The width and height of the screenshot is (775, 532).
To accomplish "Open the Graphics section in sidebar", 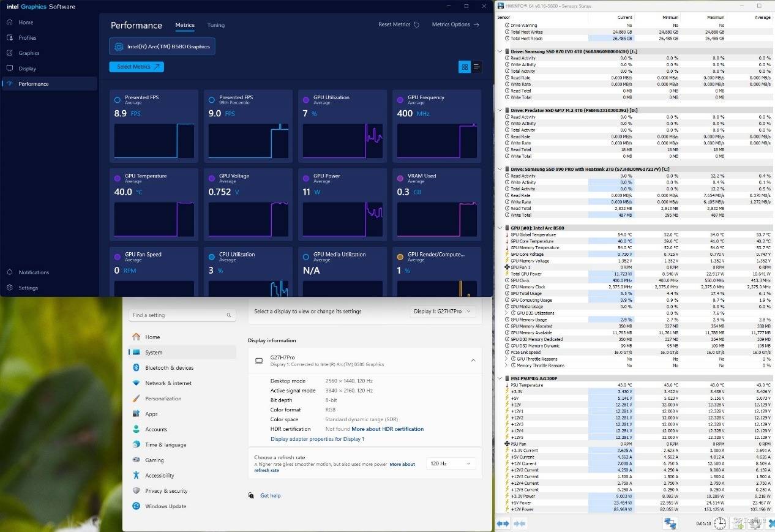I will [x=28, y=53].
